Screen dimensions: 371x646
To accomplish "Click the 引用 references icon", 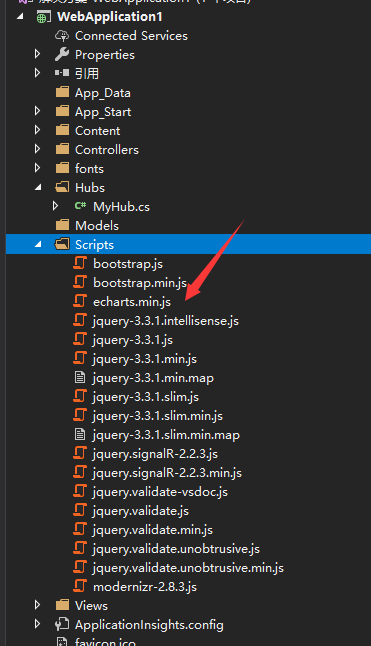I will [62, 73].
